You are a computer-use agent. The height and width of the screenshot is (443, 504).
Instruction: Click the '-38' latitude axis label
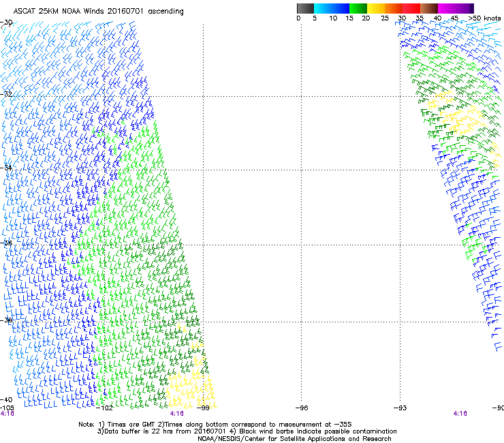(6, 320)
